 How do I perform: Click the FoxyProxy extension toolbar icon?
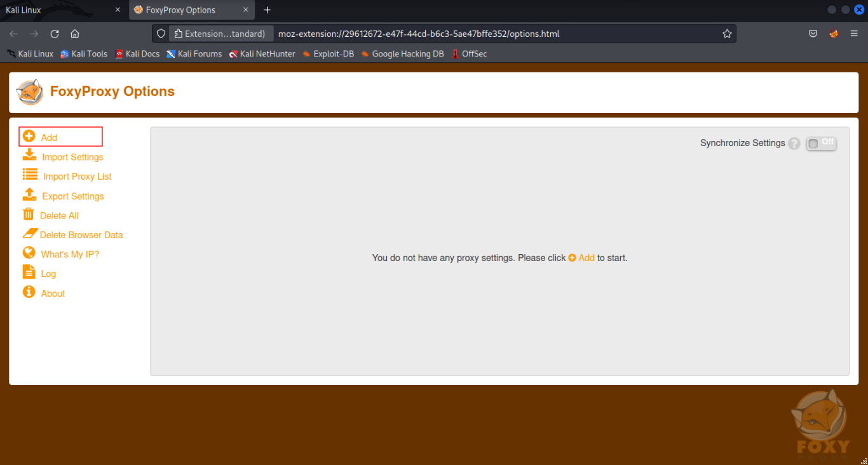point(834,34)
